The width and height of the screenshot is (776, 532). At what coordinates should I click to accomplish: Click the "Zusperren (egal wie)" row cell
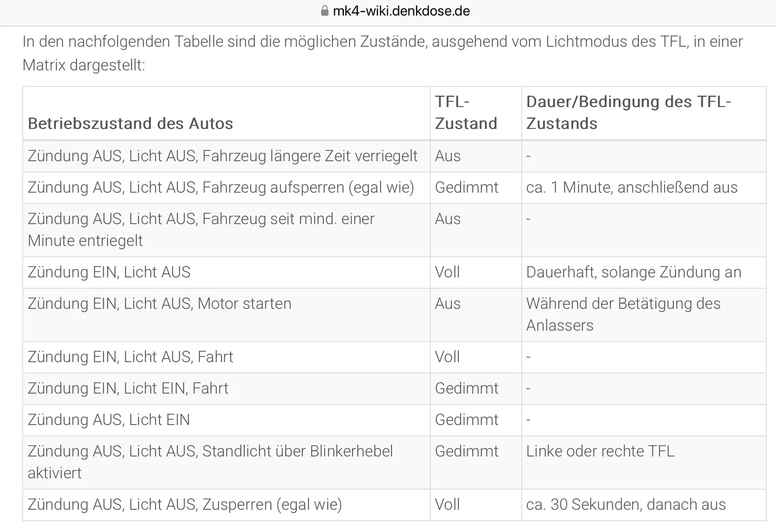[x=185, y=505]
